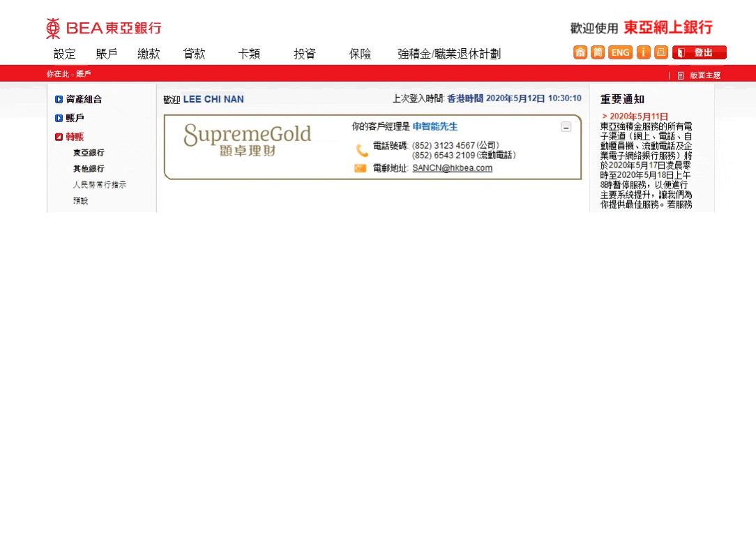
Task: Open the orange information 'i' icon
Action: (643, 52)
